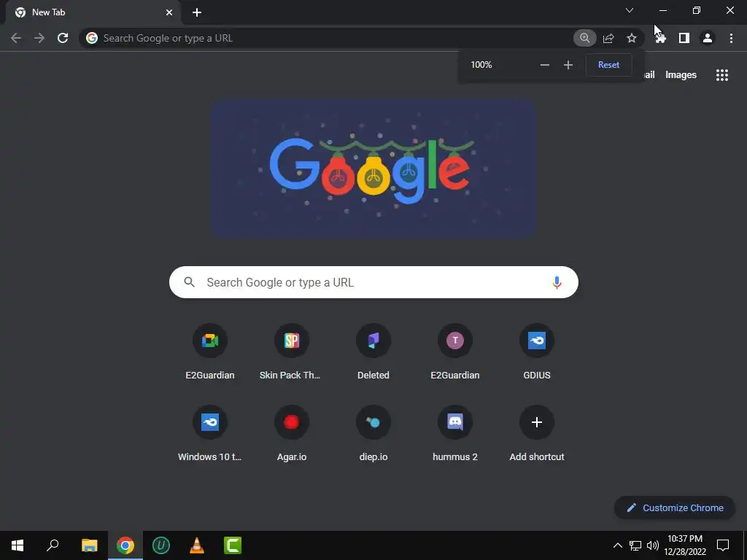This screenshot has height=560, width=747.
Task: Open the tab search chevron
Action: (630, 10)
